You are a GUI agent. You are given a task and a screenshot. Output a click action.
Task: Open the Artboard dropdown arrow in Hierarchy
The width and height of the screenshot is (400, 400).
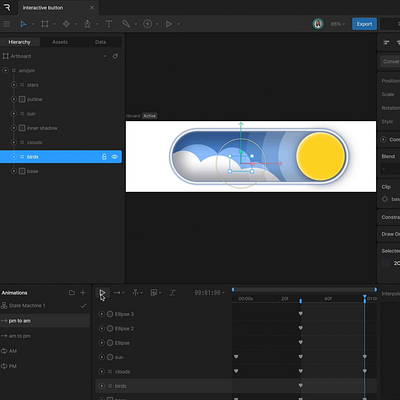click(x=105, y=56)
